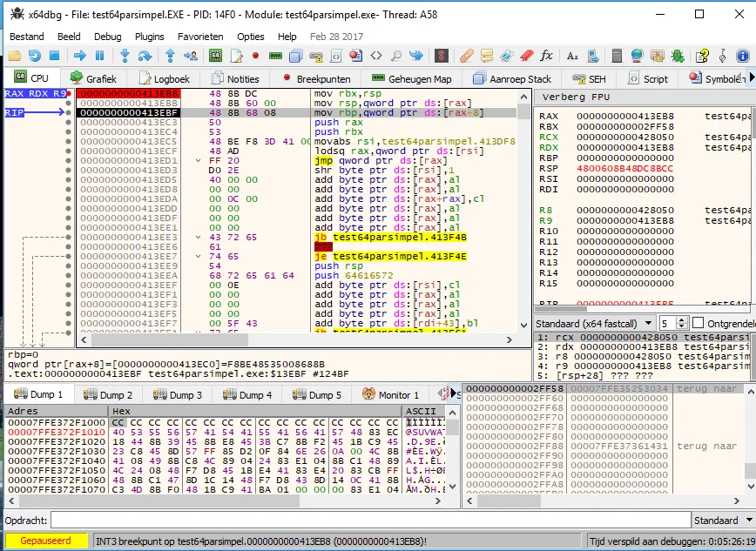Open the Debug menu
756x551 pixels.
pyautogui.click(x=107, y=37)
